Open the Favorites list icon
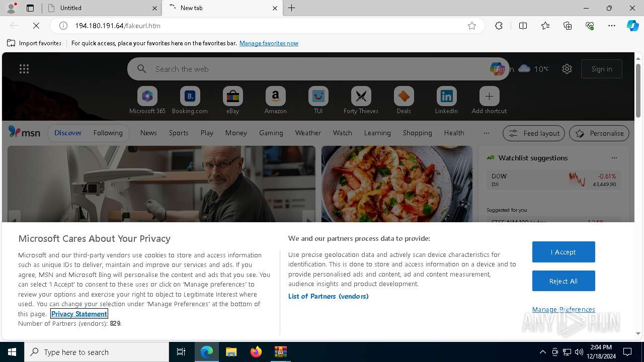 pyautogui.click(x=545, y=26)
